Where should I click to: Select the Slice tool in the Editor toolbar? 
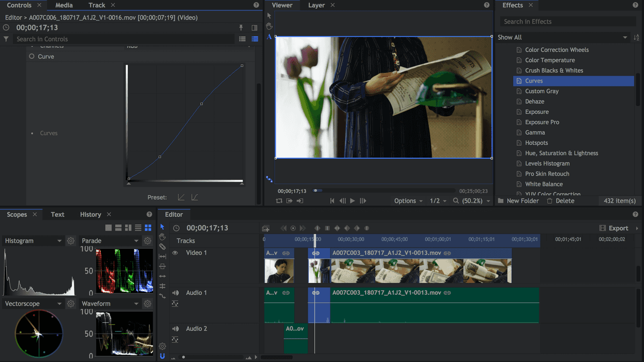coord(162,247)
